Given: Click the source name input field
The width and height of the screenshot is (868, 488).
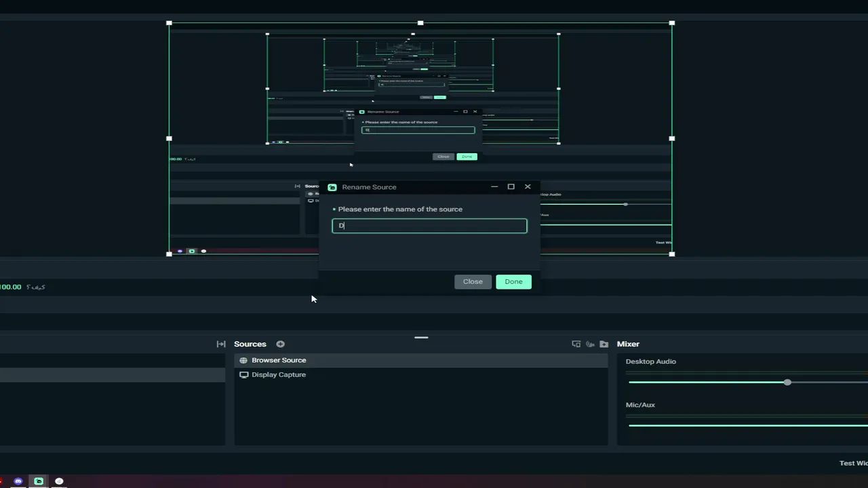Looking at the screenshot, I should pos(429,226).
